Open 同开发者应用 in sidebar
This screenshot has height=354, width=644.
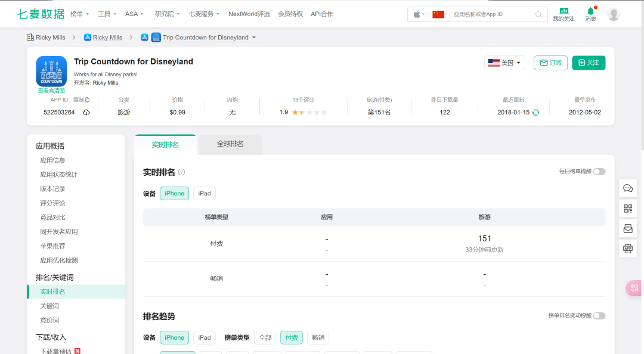[58, 232]
